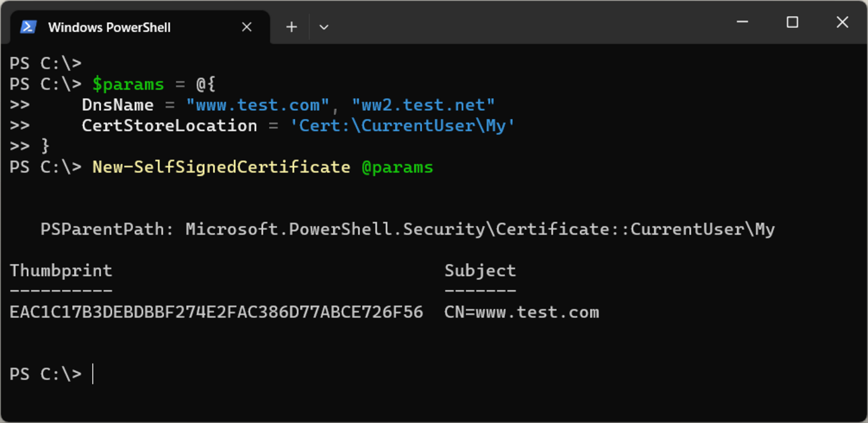Click the Thumbprint column header
The image size is (868, 423).
(x=61, y=271)
